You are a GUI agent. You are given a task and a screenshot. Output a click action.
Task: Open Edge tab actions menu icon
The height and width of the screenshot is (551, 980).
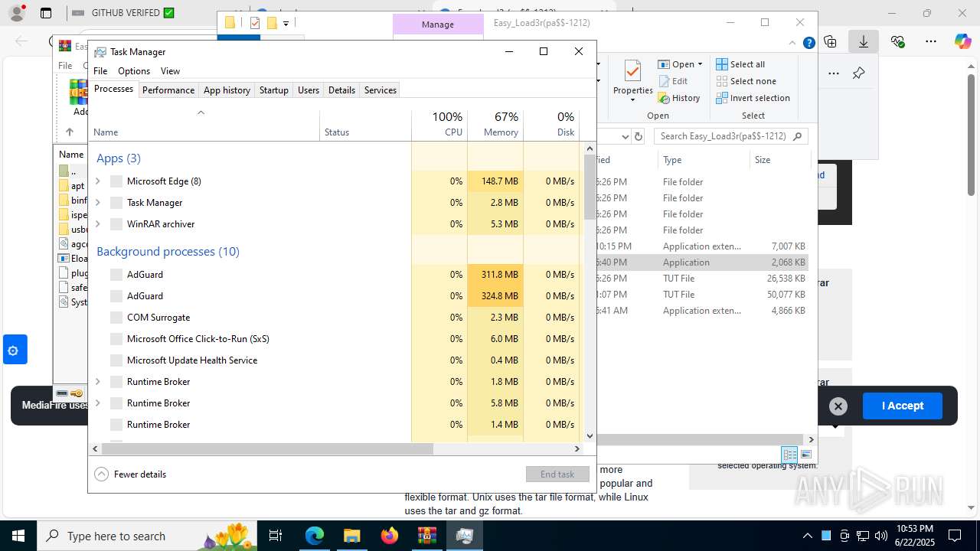tap(46, 13)
